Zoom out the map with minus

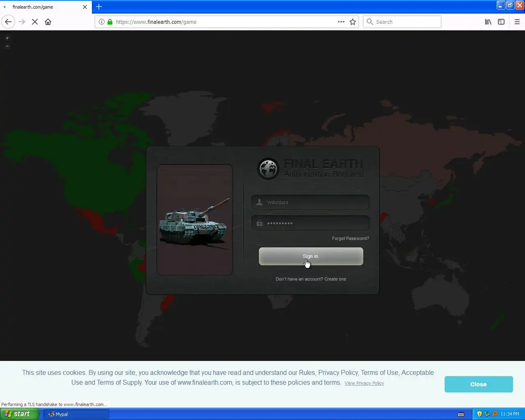tap(7, 46)
